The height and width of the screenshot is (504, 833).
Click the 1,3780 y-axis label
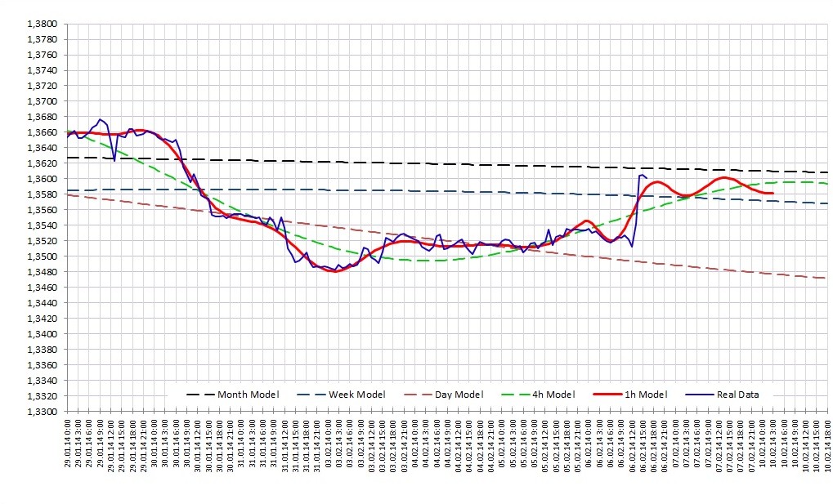pos(42,39)
